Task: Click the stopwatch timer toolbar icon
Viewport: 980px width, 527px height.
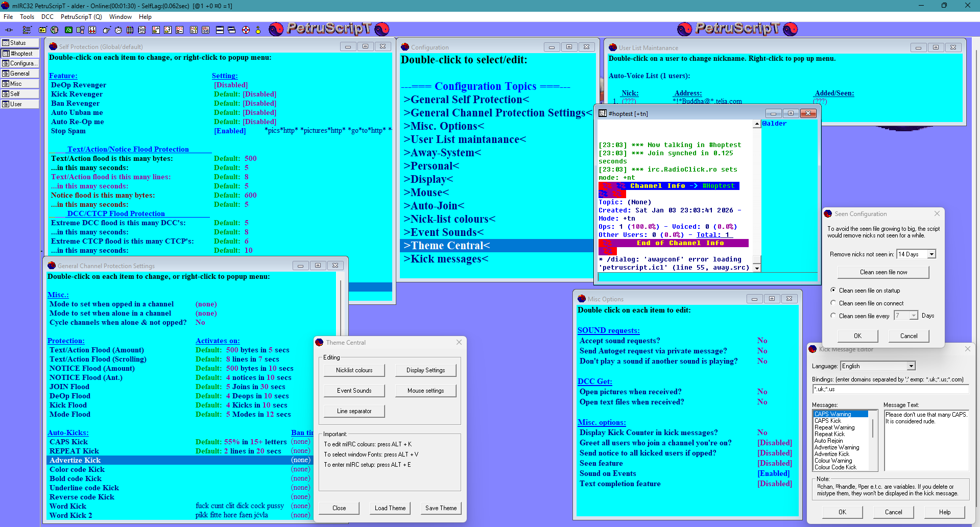Action: click(x=118, y=30)
